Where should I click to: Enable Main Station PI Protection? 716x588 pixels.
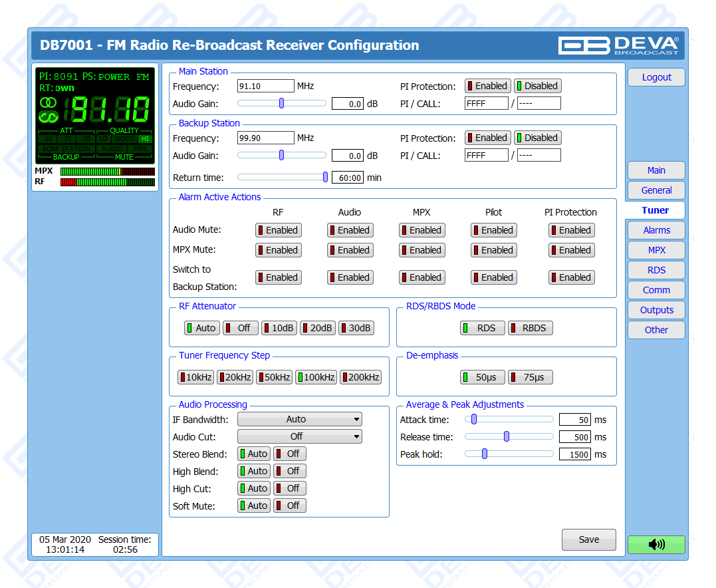coord(487,86)
